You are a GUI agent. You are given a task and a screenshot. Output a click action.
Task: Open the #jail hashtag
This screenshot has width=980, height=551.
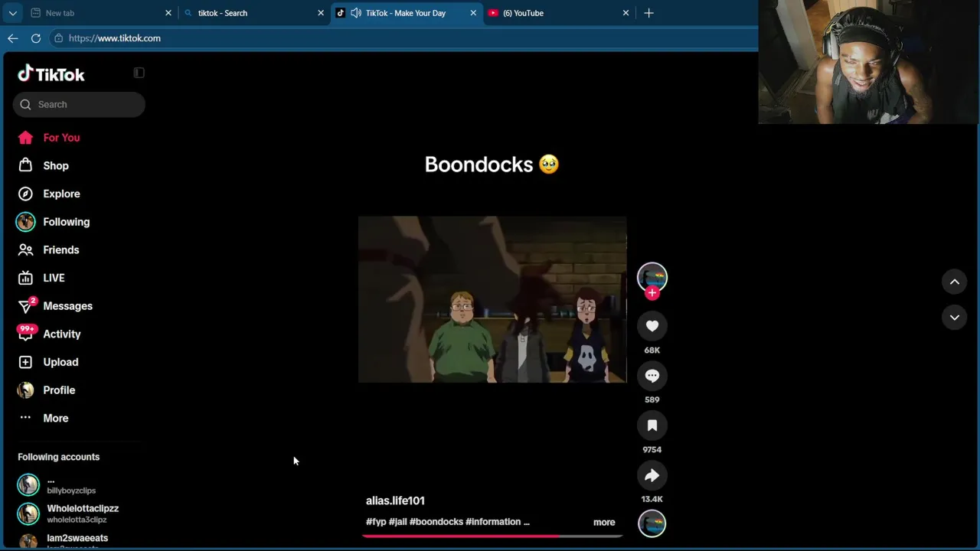397,522
